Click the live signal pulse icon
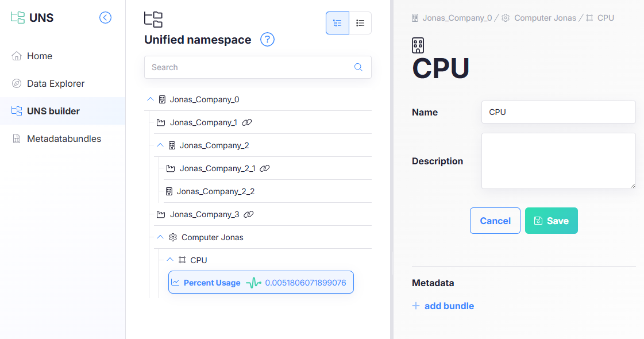The image size is (644, 339). (253, 283)
